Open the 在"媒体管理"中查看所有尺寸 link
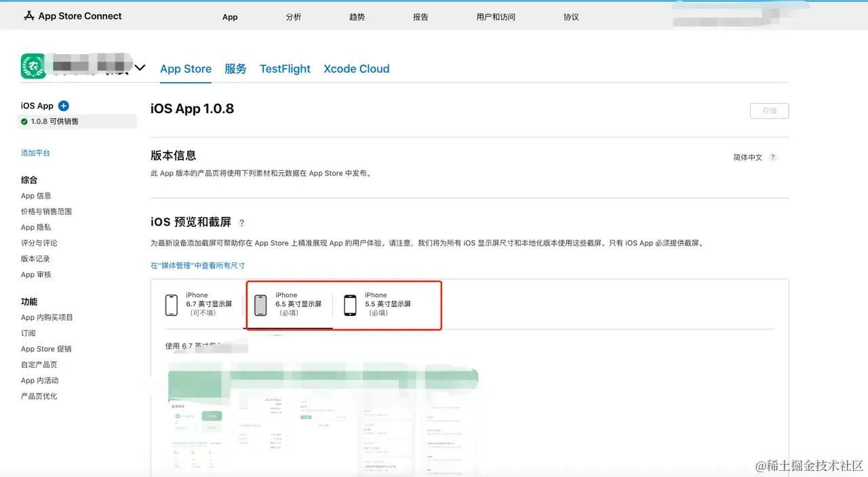 pyautogui.click(x=197, y=266)
